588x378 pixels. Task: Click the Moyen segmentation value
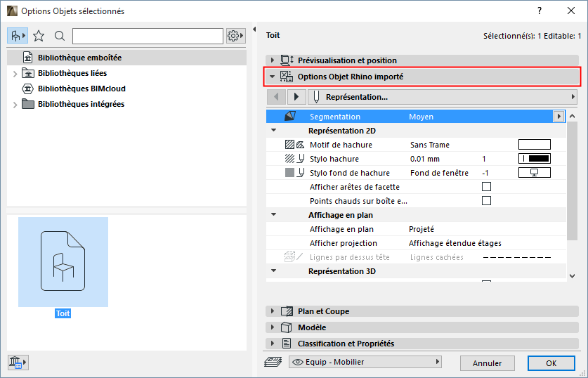pyautogui.click(x=421, y=117)
